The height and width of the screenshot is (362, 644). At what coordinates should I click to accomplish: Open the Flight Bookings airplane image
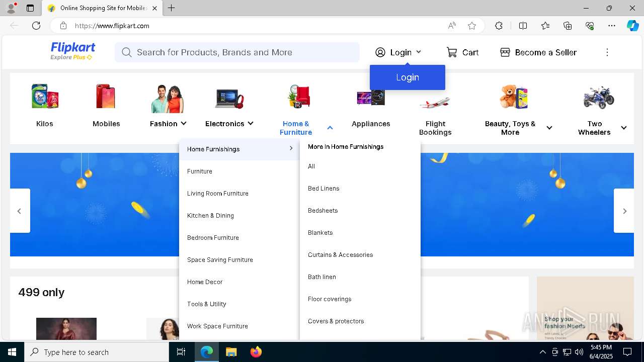[x=435, y=103]
